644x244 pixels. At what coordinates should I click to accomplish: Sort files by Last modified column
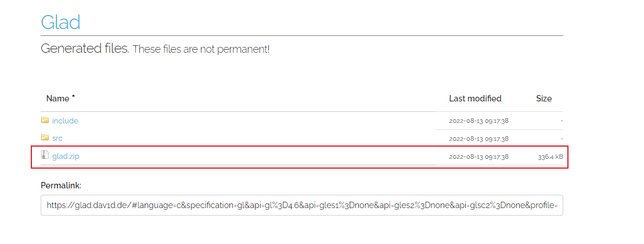(x=475, y=99)
